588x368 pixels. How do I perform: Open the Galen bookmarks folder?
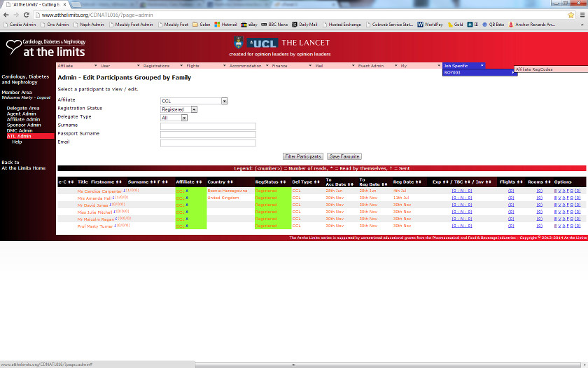(x=202, y=25)
